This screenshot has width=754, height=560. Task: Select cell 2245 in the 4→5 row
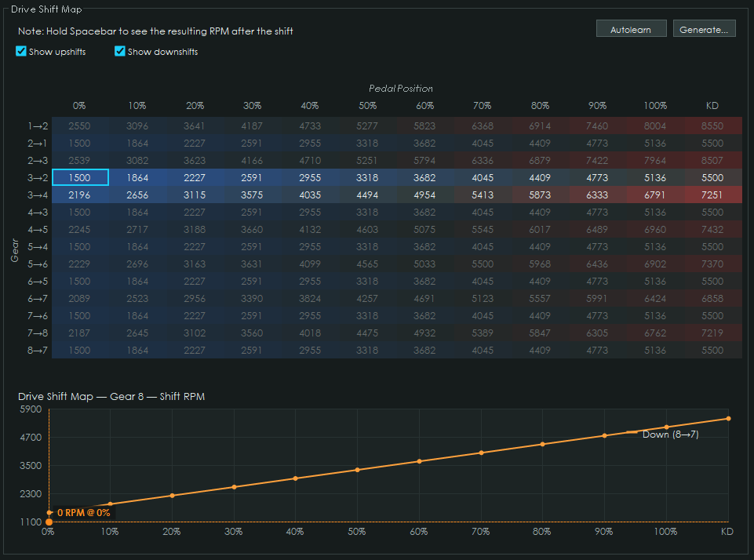click(79, 230)
